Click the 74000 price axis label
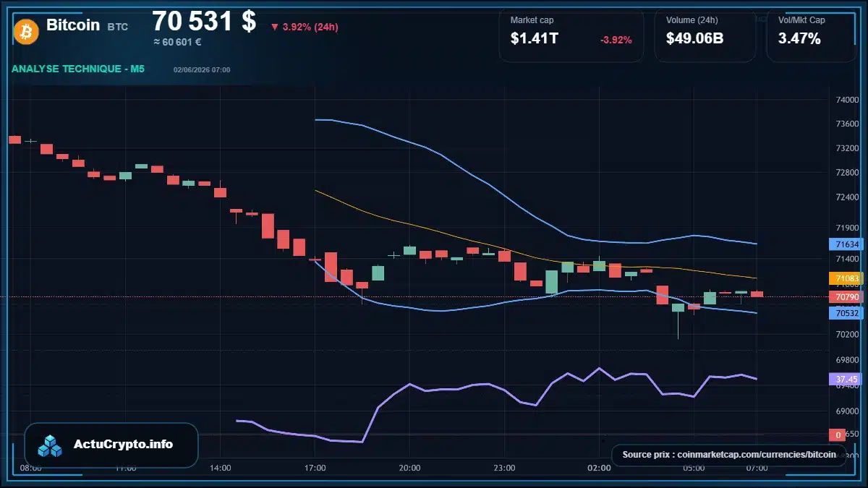 (x=847, y=100)
